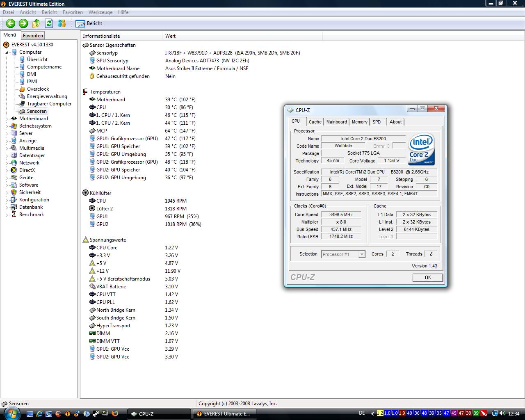525x420 pixels.
Task: Open the Bericht report toolbar button
Action: (x=89, y=23)
